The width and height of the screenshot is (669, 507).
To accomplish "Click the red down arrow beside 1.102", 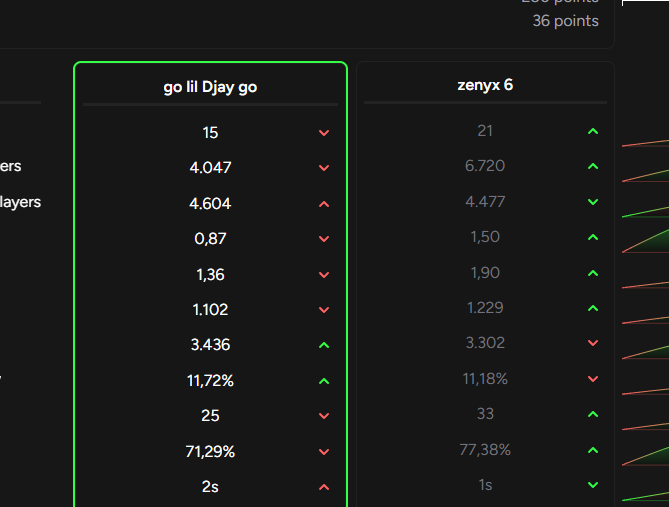I will tap(324, 310).
